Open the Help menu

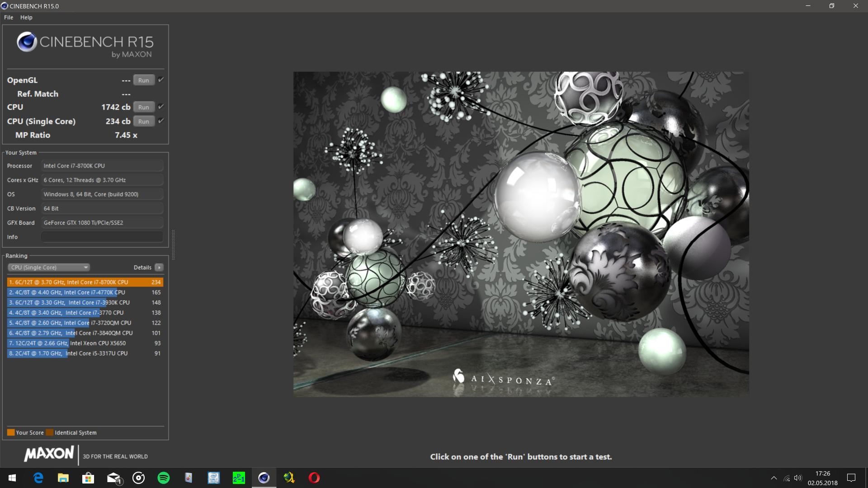26,17
